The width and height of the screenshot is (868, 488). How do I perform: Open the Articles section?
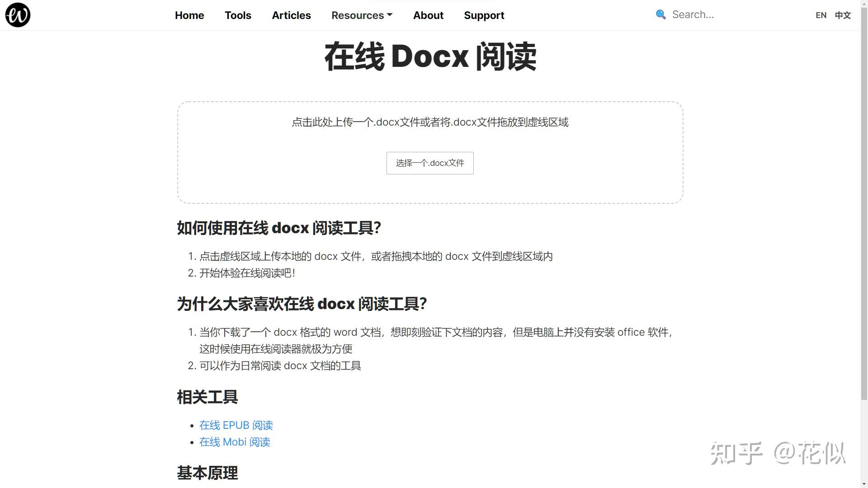pyautogui.click(x=291, y=15)
